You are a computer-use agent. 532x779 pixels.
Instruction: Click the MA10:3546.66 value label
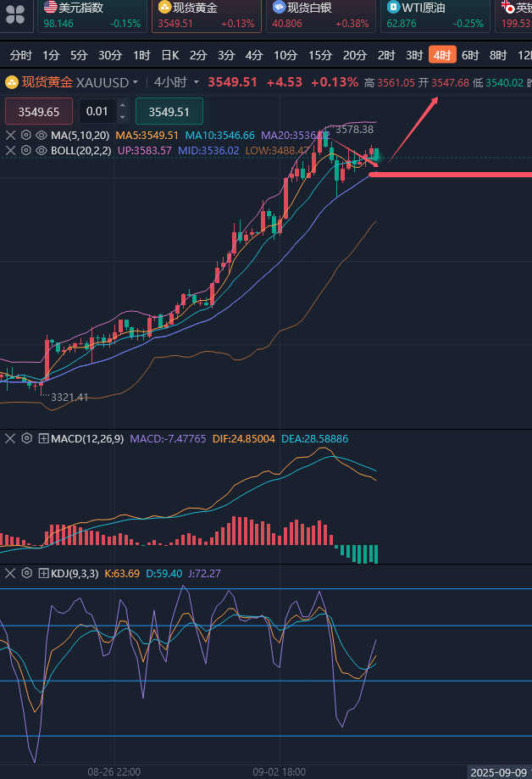[x=219, y=135]
